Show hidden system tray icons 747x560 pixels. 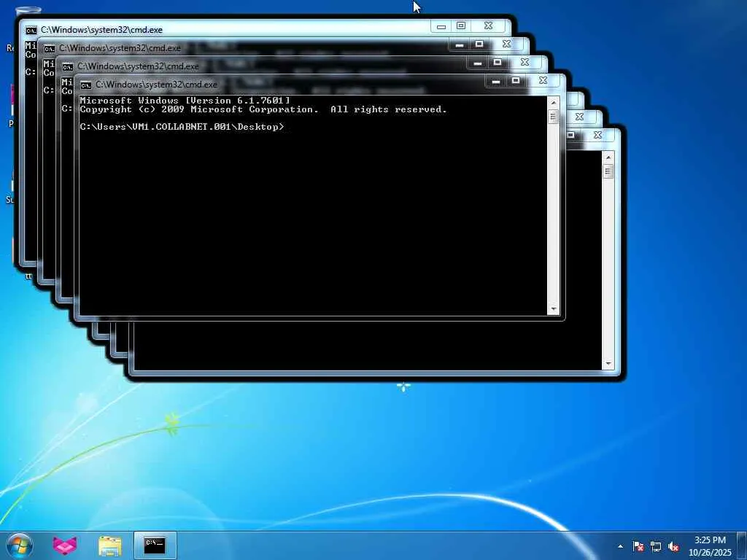(620, 546)
